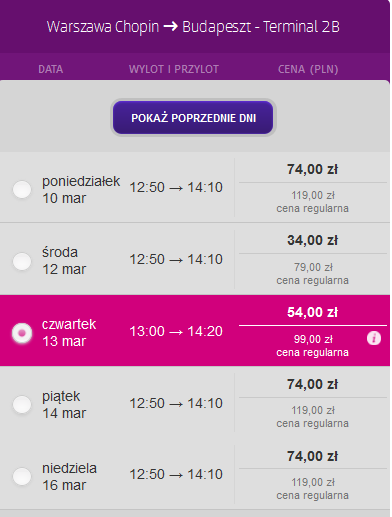This screenshot has width=392, height=517.
Task: Choose the piątek 14 mar radio button
Action: point(22,404)
